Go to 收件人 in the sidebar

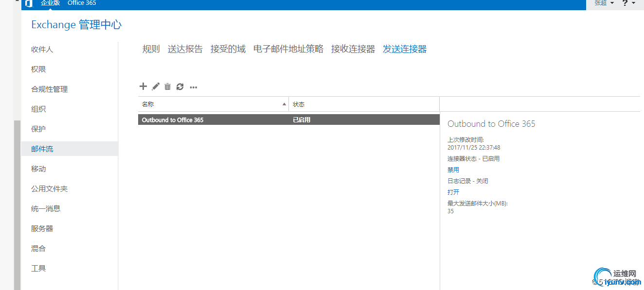tap(42, 50)
